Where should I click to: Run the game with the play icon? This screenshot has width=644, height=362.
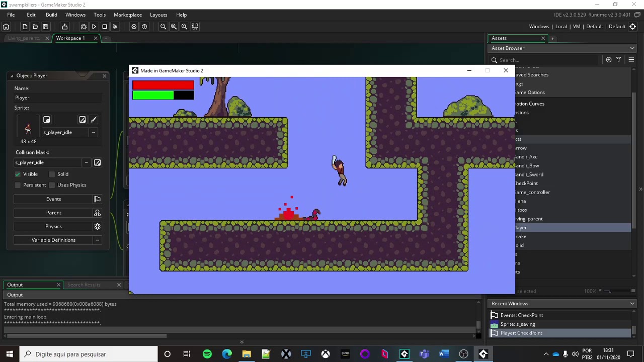pos(94,26)
